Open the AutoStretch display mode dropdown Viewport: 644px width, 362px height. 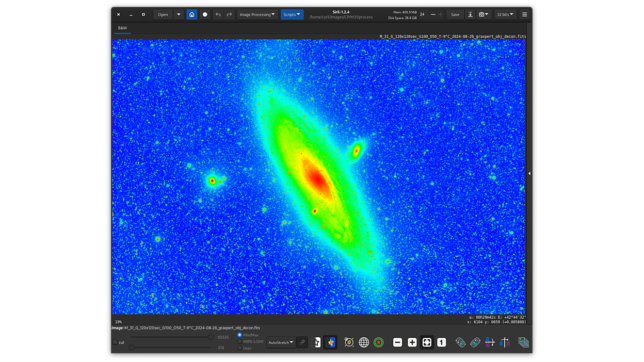(x=281, y=342)
